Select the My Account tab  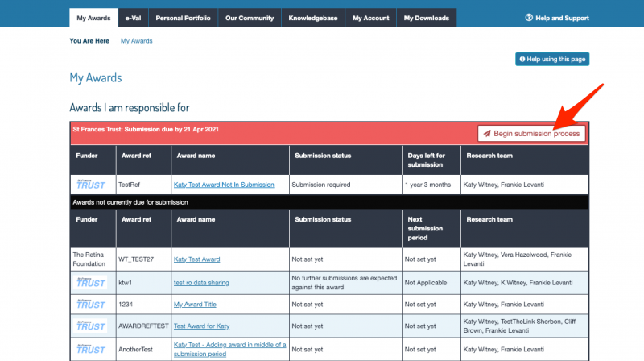coord(370,18)
